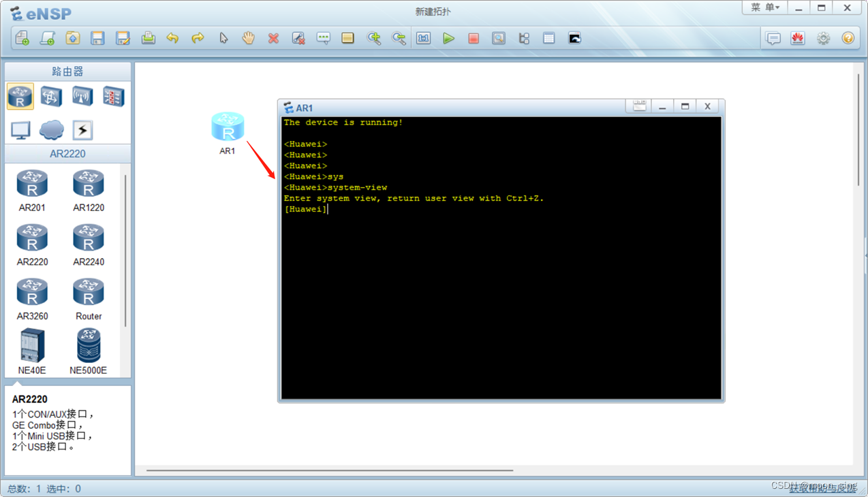This screenshot has height=497, width=868.
Task: Open the data packet capture tool
Action: click(499, 38)
